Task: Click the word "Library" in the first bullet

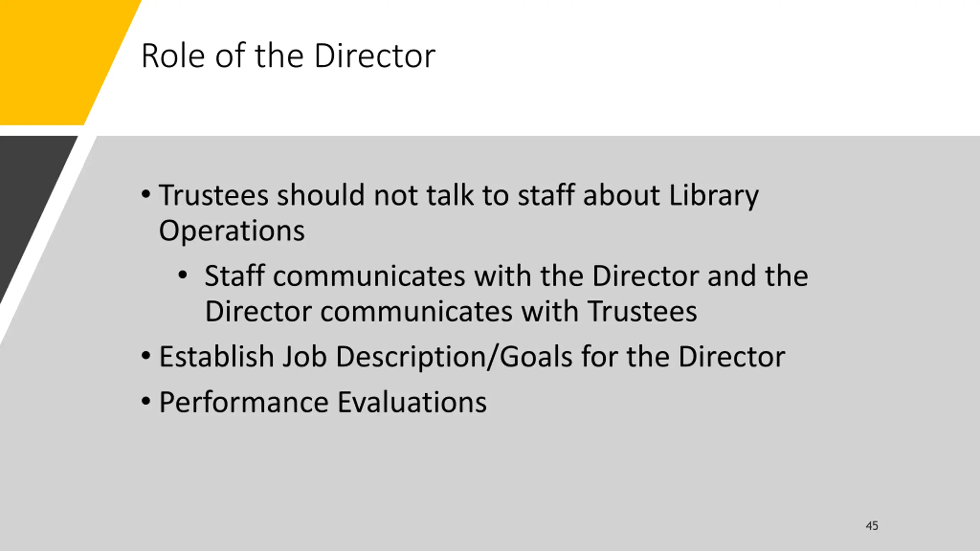Action: click(x=714, y=196)
